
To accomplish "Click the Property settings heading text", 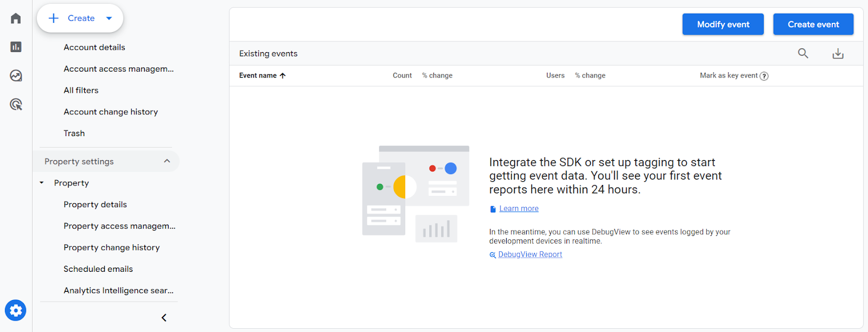I will (x=79, y=162).
